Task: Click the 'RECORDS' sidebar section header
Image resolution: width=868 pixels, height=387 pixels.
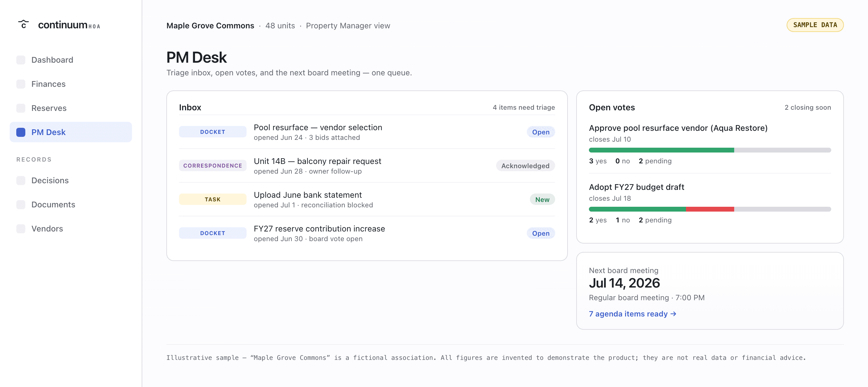Action: (x=34, y=159)
